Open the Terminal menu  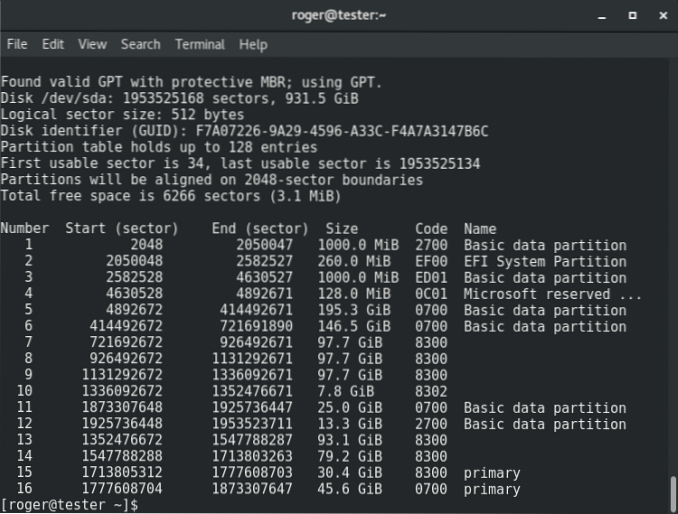point(200,44)
